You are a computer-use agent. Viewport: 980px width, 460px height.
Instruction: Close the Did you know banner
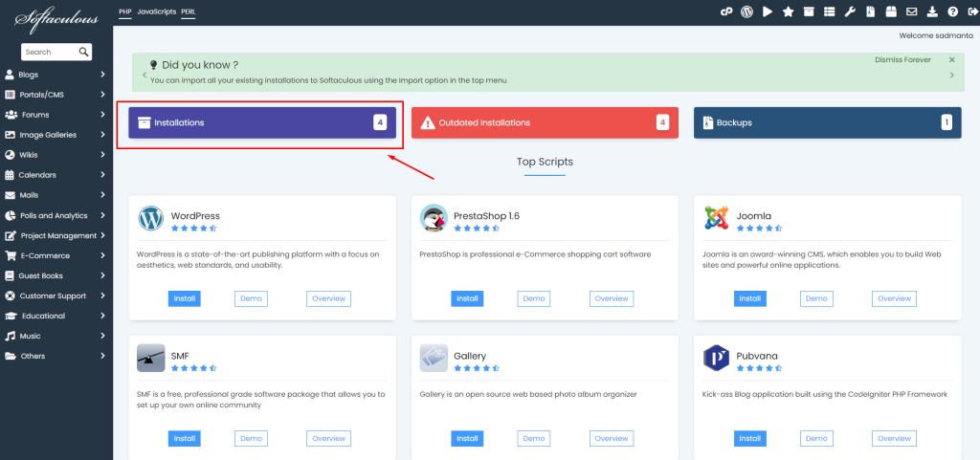[x=951, y=59]
